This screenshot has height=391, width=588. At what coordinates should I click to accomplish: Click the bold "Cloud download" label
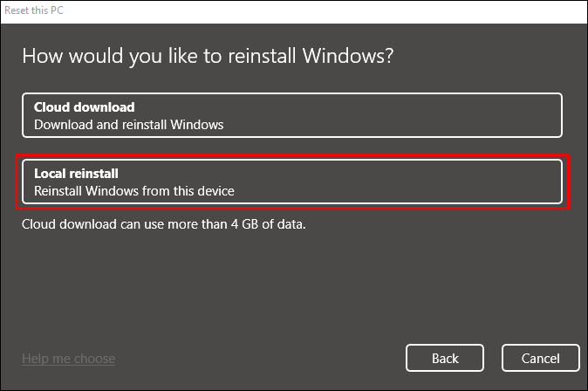click(x=84, y=106)
